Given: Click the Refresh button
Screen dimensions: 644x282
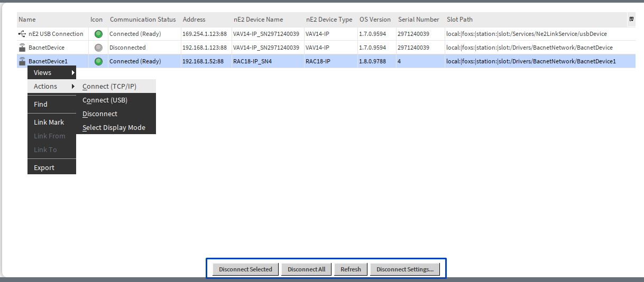Looking at the screenshot, I should click(351, 269).
